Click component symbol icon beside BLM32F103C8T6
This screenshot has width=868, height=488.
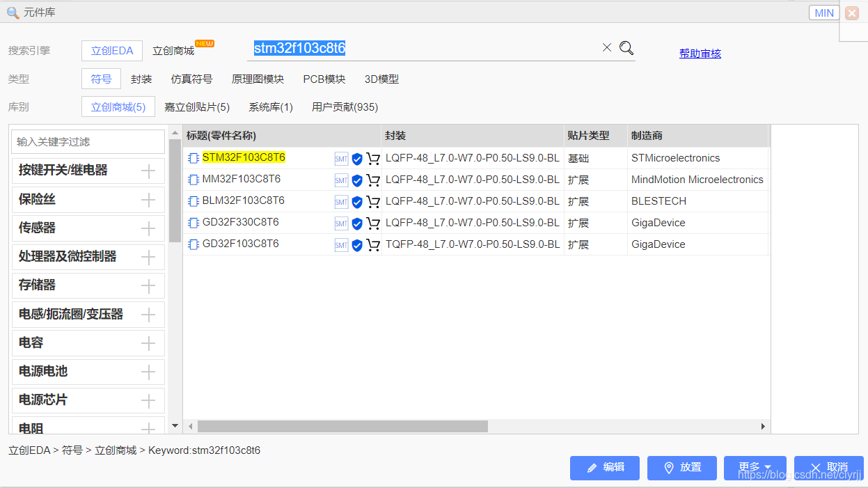click(x=194, y=202)
